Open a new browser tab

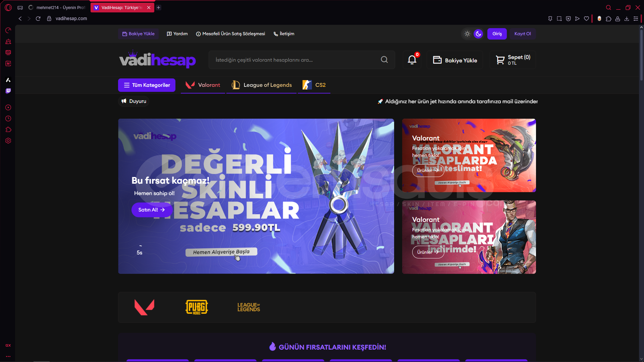pos(159,7)
